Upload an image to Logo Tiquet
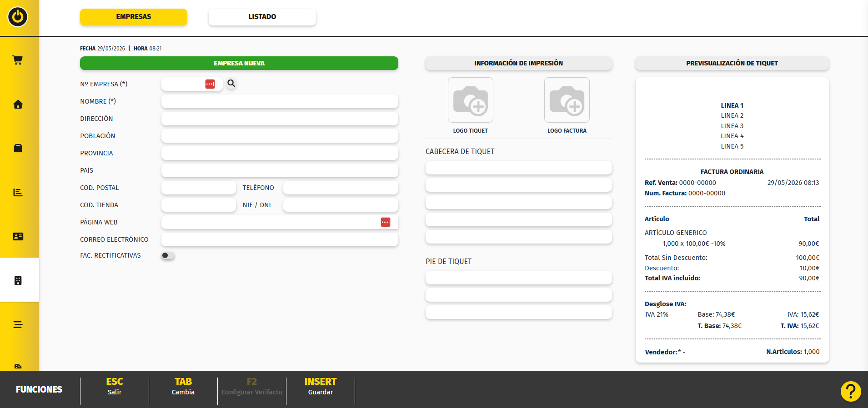This screenshot has width=868, height=408. point(471,100)
